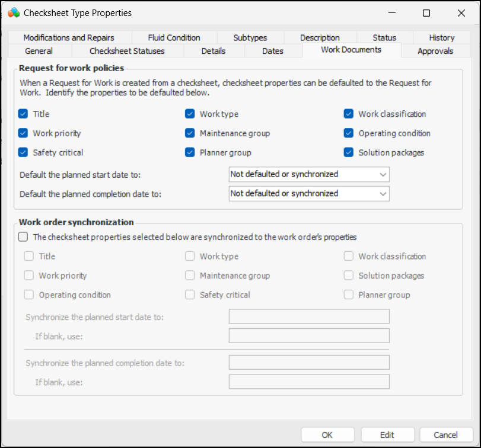Maximize the Checksheet Type Properties window
481x448 pixels.
[x=426, y=12]
